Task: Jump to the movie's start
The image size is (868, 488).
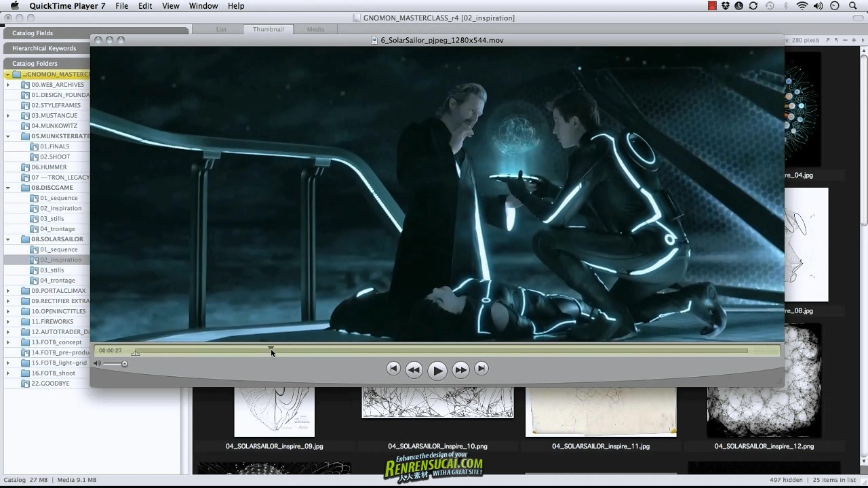Action: [x=393, y=368]
